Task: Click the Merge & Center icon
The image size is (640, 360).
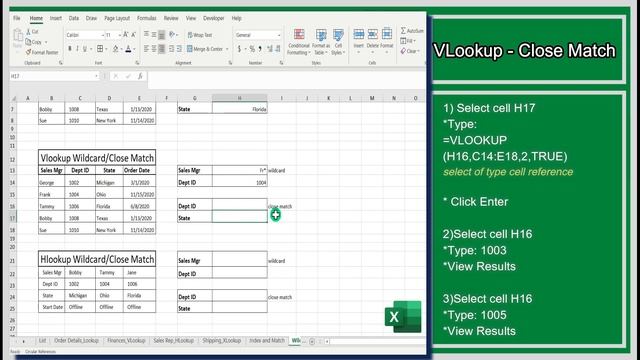Action: (190, 49)
